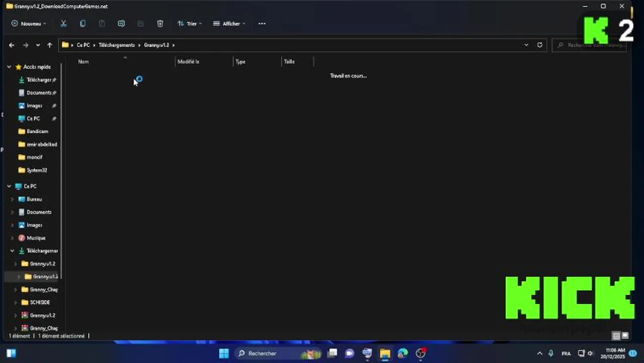Select Musique in the navigation tree
This screenshot has width=644, height=363.
point(35,238)
